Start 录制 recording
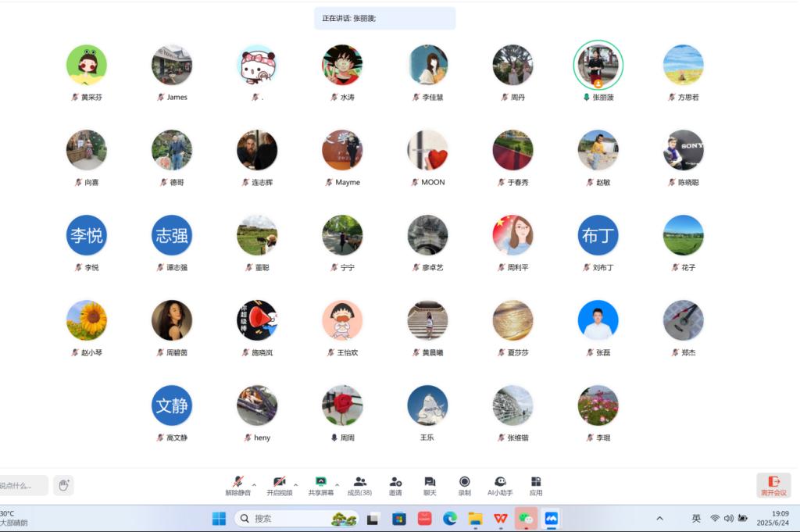 [464, 483]
